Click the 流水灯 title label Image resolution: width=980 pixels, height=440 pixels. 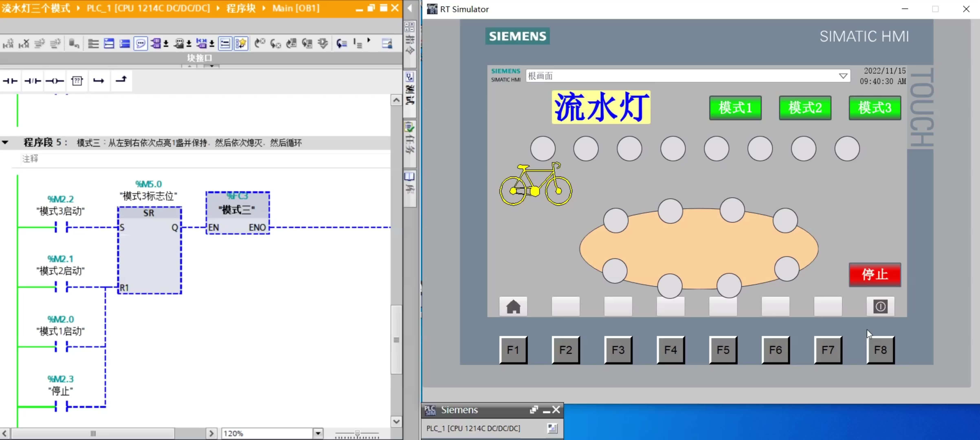coord(601,107)
